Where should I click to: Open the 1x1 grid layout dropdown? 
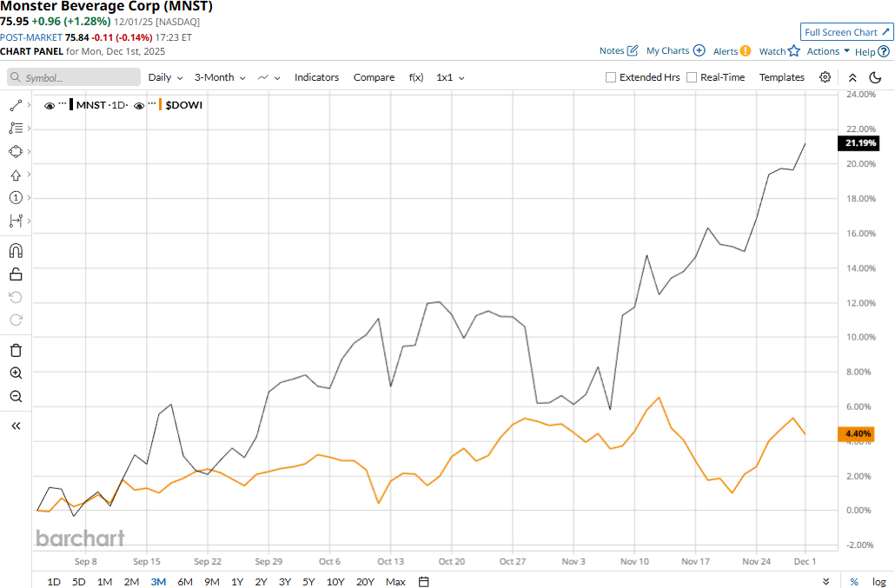coord(450,77)
